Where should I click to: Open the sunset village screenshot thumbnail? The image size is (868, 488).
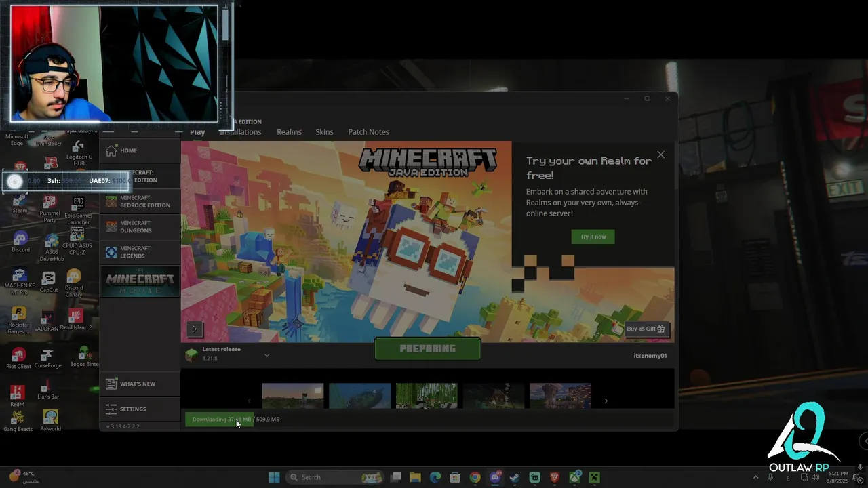[x=560, y=396]
